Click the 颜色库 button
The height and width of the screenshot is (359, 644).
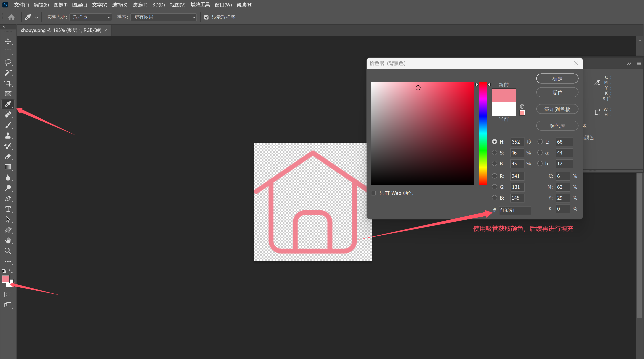[x=557, y=126]
